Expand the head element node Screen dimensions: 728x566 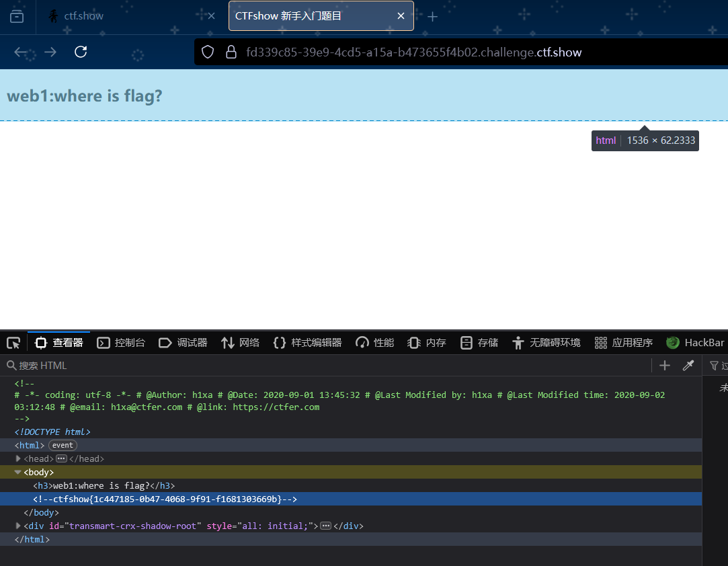(x=18, y=458)
